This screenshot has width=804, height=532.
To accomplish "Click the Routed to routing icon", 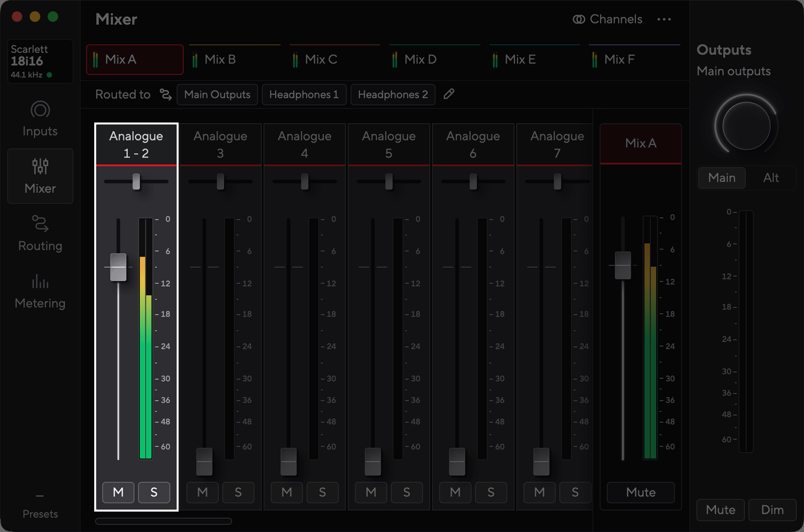I will [166, 94].
